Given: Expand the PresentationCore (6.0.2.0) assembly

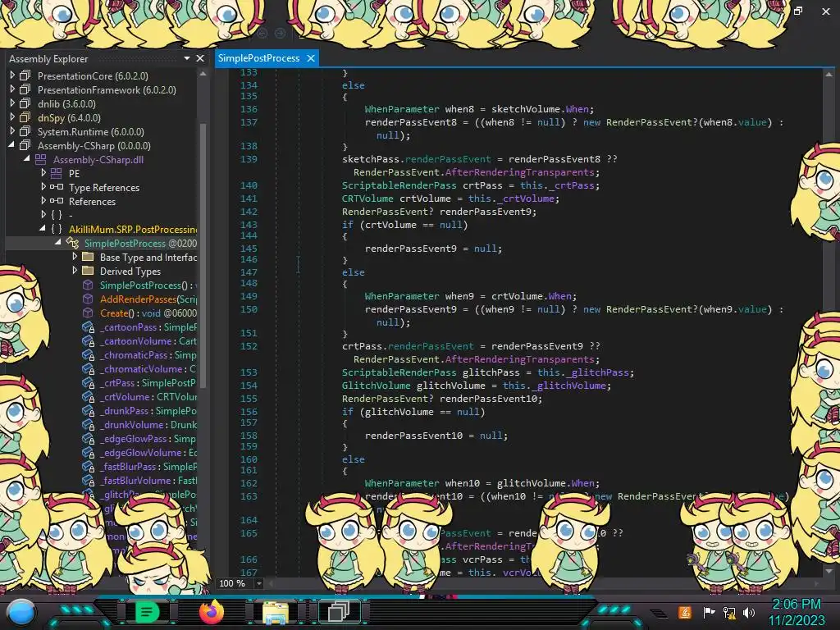Looking at the screenshot, I should point(12,75).
